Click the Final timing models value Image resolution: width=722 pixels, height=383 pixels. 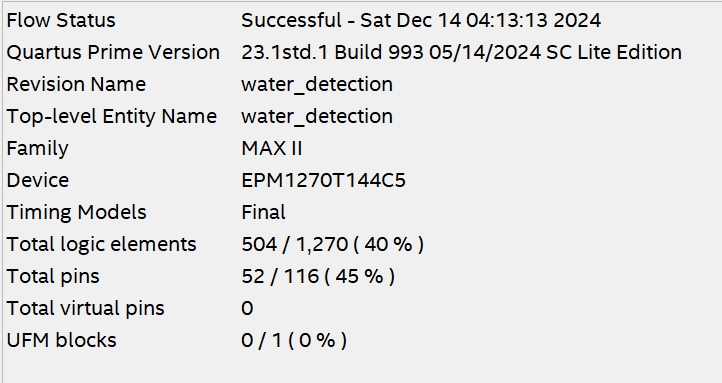(x=263, y=213)
